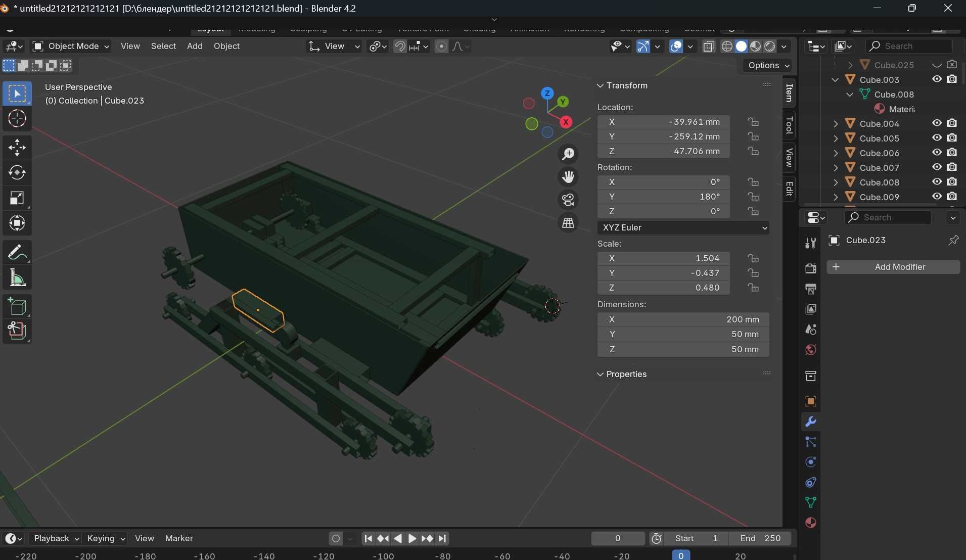Image resolution: width=966 pixels, height=560 pixels.
Task: Toggle snapping magnet icon
Action: pyautogui.click(x=400, y=46)
